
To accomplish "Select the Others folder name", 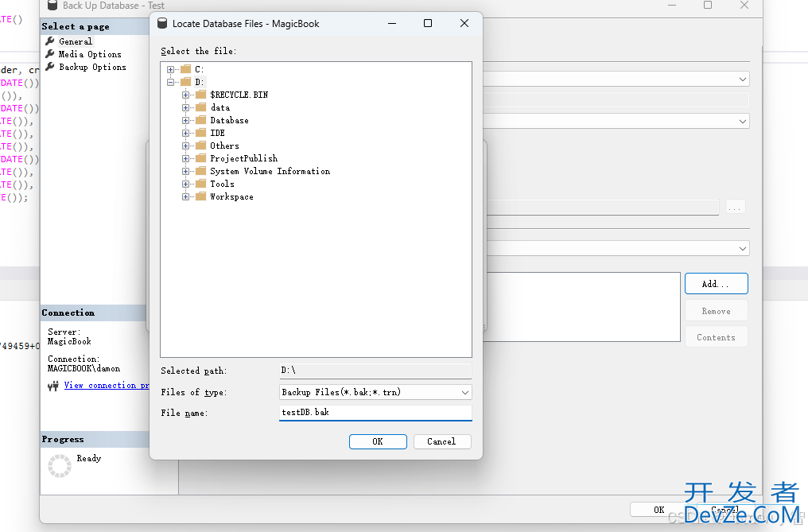I will (225, 146).
